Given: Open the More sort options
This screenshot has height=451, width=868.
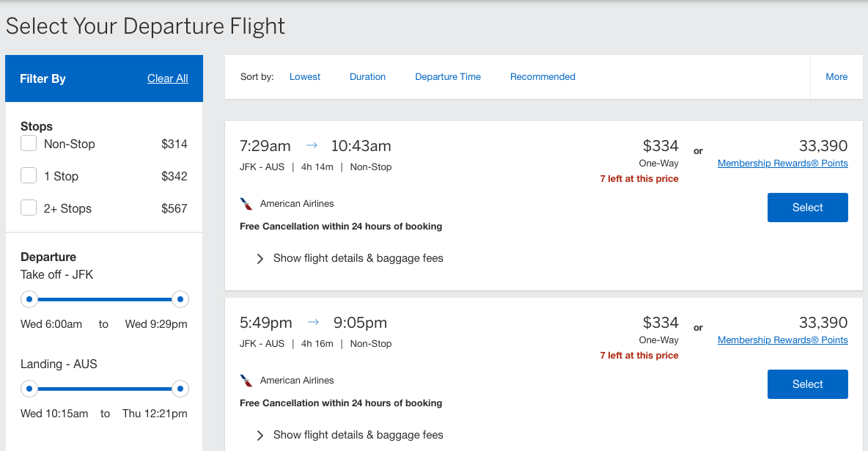Looking at the screenshot, I should [836, 77].
